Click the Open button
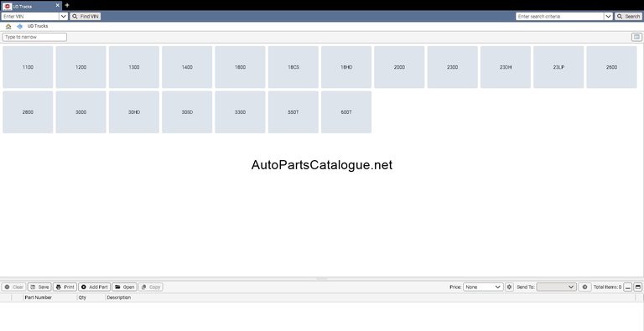This screenshot has width=644, height=331. coord(124,287)
